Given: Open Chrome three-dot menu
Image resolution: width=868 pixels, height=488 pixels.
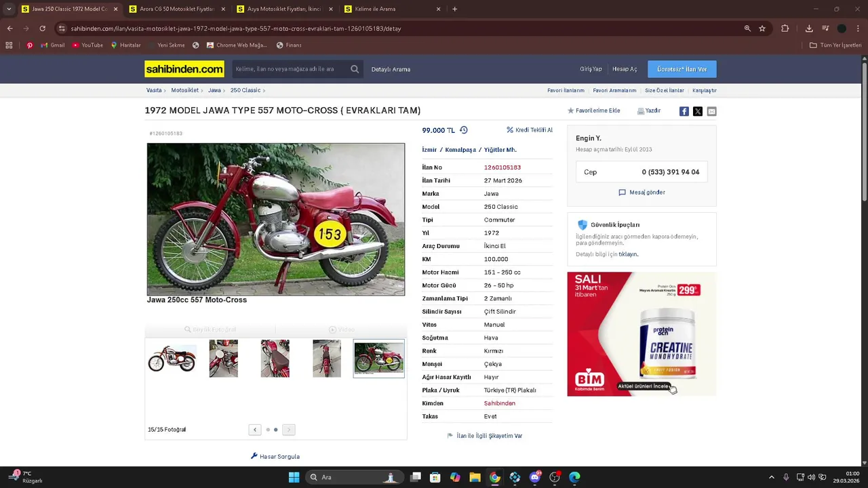Looking at the screenshot, I should pyautogui.click(x=859, y=28).
